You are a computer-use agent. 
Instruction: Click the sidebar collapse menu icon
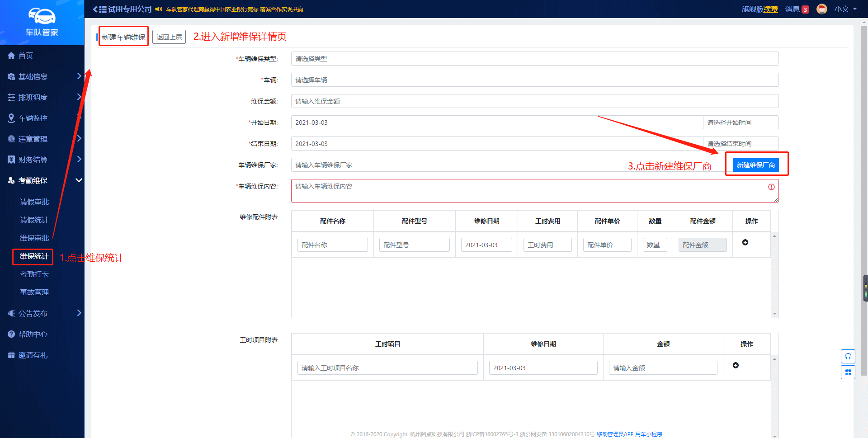pyautogui.click(x=99, y=9)
